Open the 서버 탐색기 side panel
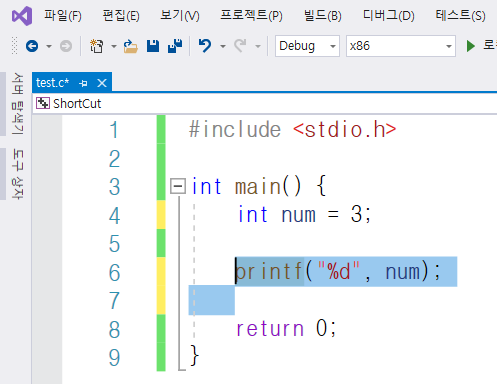497x384 pixels. click(17, 104)
